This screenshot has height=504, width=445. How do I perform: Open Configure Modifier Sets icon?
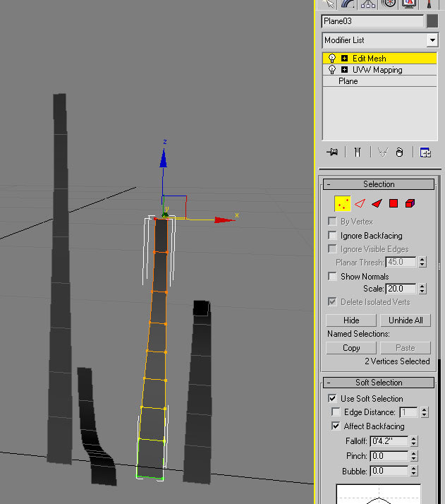(x=425, y=152)
